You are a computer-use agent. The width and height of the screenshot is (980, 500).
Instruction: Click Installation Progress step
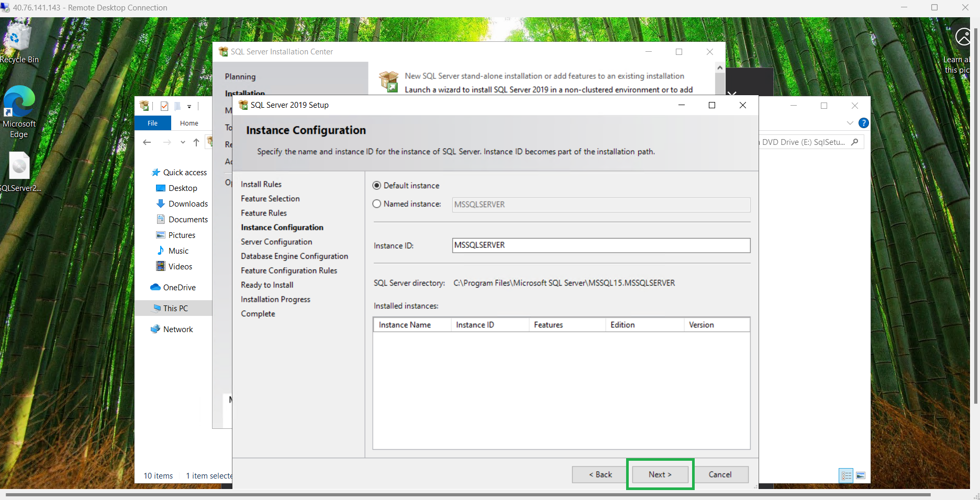275,299
